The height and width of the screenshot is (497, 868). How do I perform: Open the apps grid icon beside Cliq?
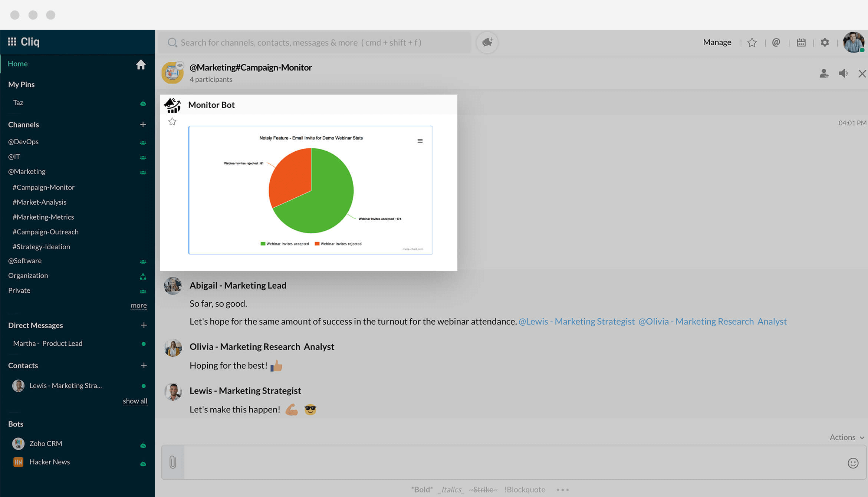pyautogui.click(x=12, y=42)
